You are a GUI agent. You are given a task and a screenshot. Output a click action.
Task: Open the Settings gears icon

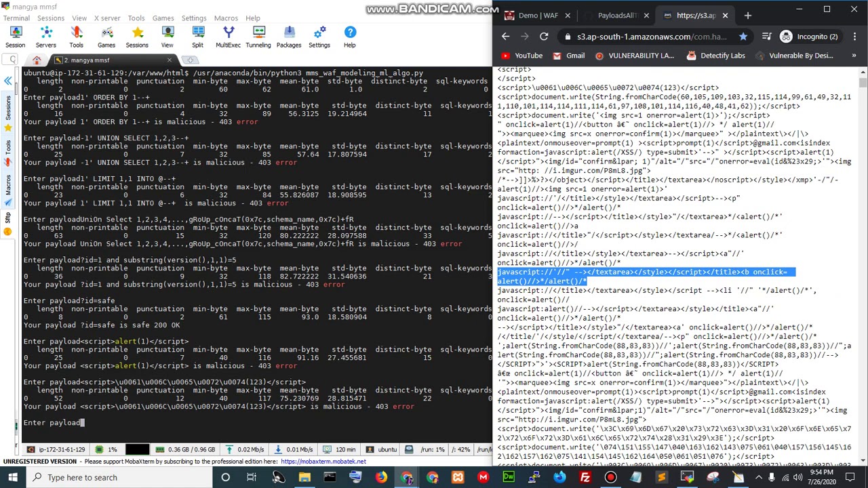point(319,37)
